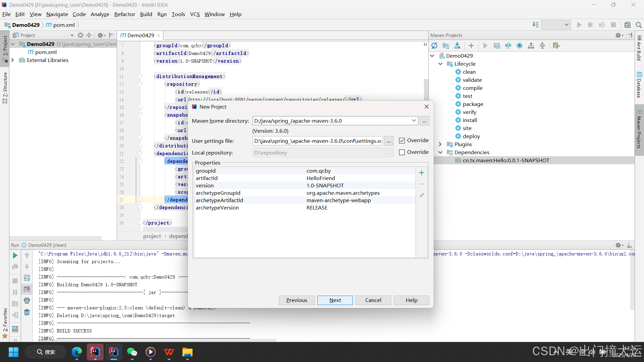The width and height of the screenshot is (644, 362).
Task: Select the Demo0429 editor tab
Action: (x=141, y=35)
